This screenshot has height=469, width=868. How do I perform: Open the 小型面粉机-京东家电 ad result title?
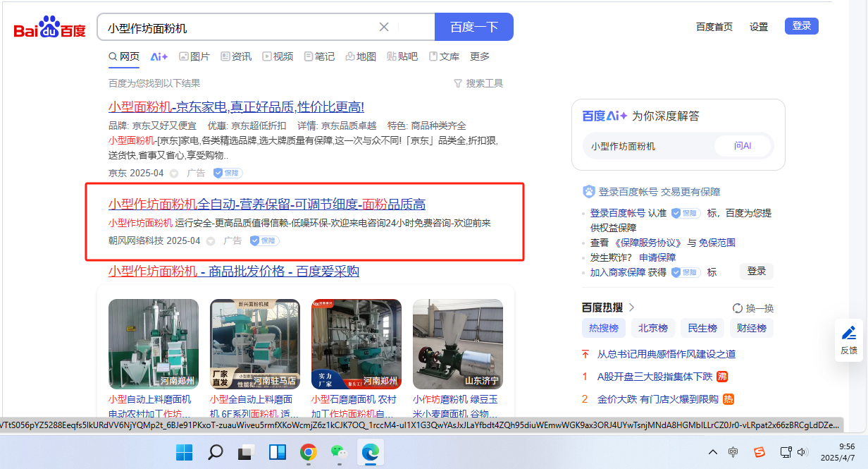click(x=236, y=107)
